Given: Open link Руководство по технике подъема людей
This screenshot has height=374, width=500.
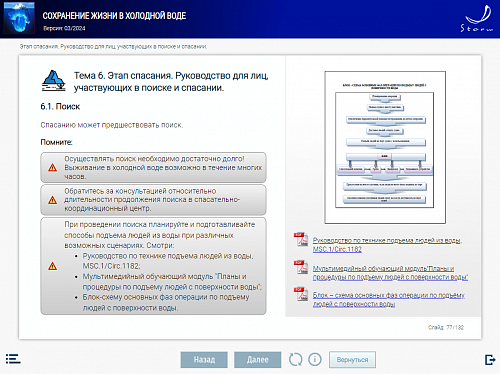Looking at the screenshot, I should [x=387, y=245].
